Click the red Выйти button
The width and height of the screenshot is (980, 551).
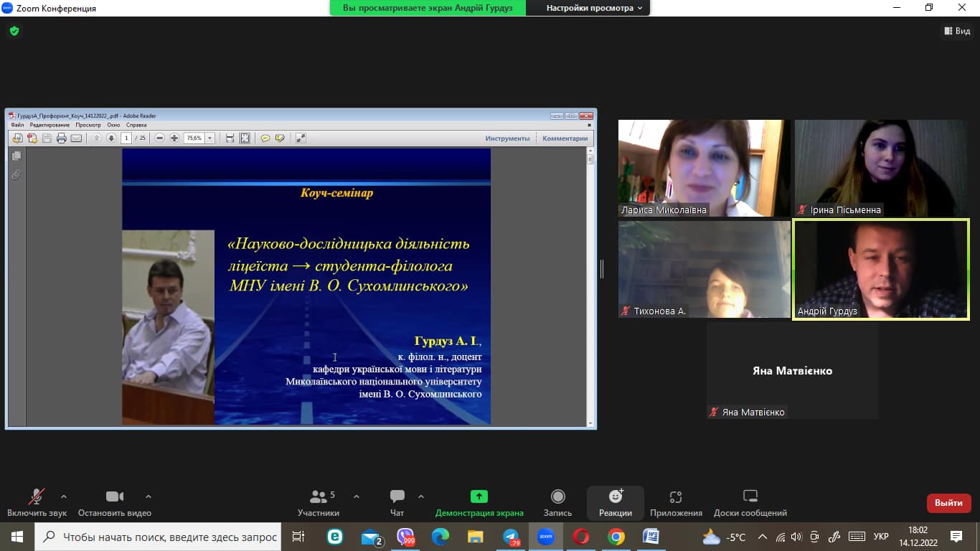tap(948, 503)
